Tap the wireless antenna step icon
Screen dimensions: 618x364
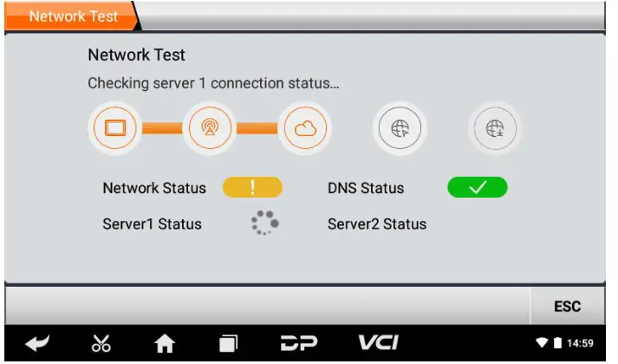210,128
